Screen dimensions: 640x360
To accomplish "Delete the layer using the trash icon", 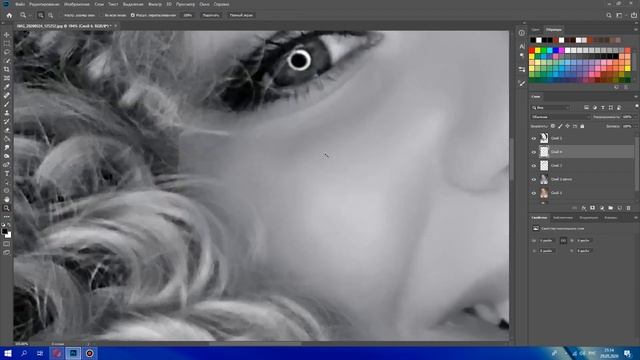I will click(629, 208).
